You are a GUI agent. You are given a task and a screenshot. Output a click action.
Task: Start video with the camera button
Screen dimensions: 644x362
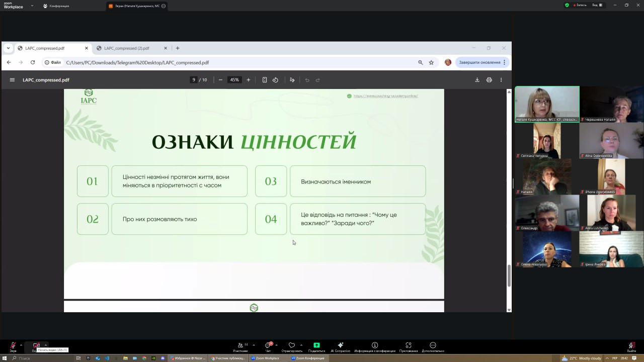(x=36, y=345)
